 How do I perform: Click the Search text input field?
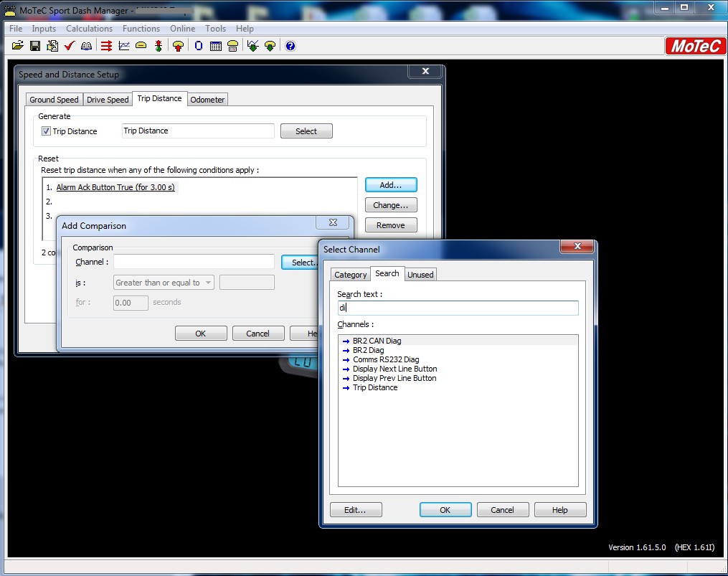(458, 308)
